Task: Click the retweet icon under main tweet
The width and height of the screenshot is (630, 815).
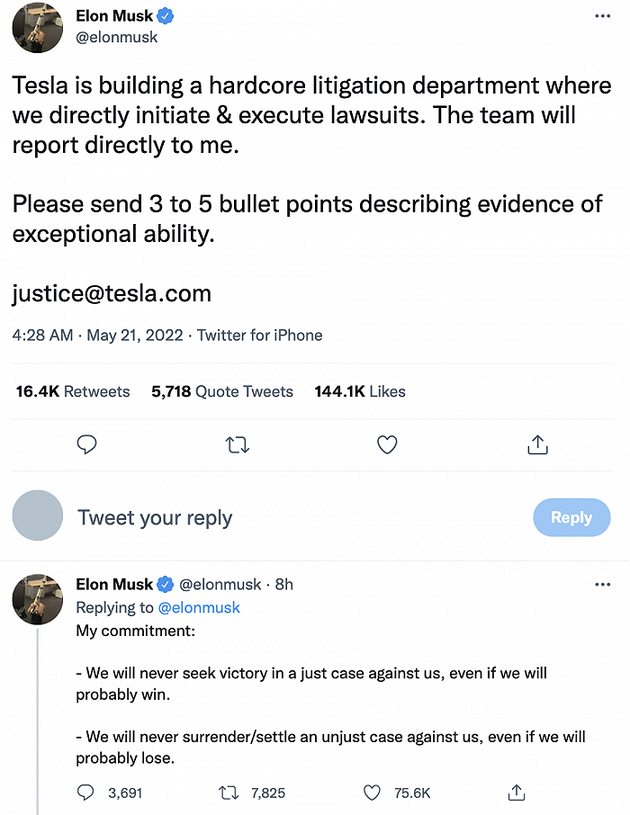Action: pyautogui.click(x=237, y=444)
